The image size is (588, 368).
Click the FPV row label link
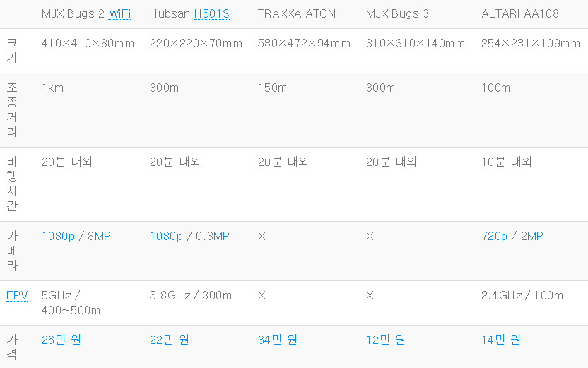pyautogui.click(x=17, y=296)
